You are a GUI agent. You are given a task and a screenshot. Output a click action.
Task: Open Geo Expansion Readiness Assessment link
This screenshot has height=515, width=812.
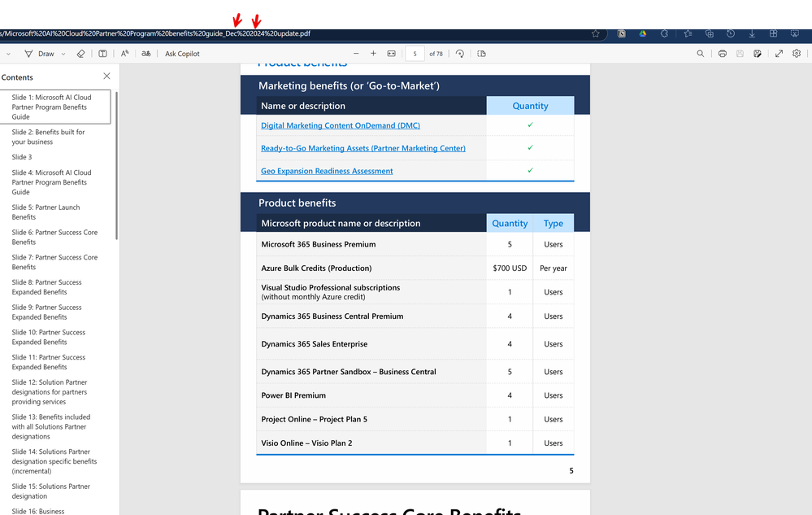(327, 171)
